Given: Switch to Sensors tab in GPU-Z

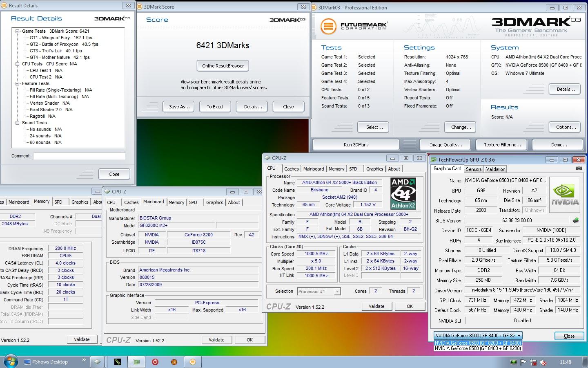Looking at the screenshot, I should pyautogui.click(x=474, y=169).
